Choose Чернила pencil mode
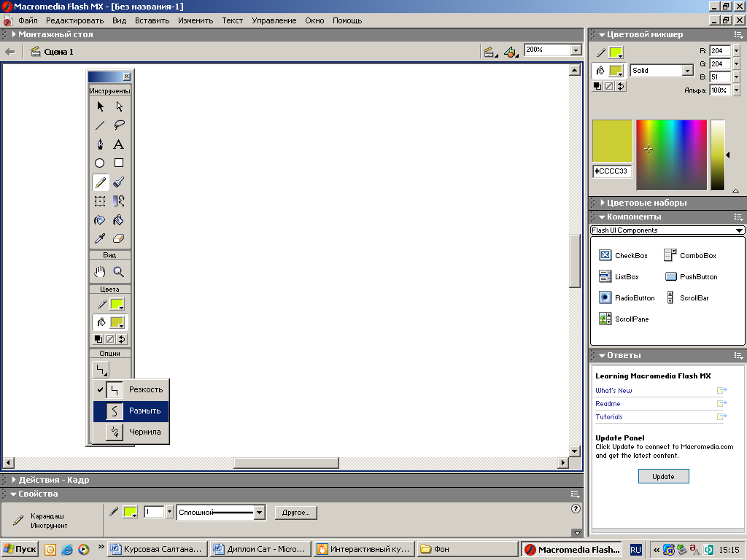The height and width of the screenshot is (560, 747). (x=131, y=432)
